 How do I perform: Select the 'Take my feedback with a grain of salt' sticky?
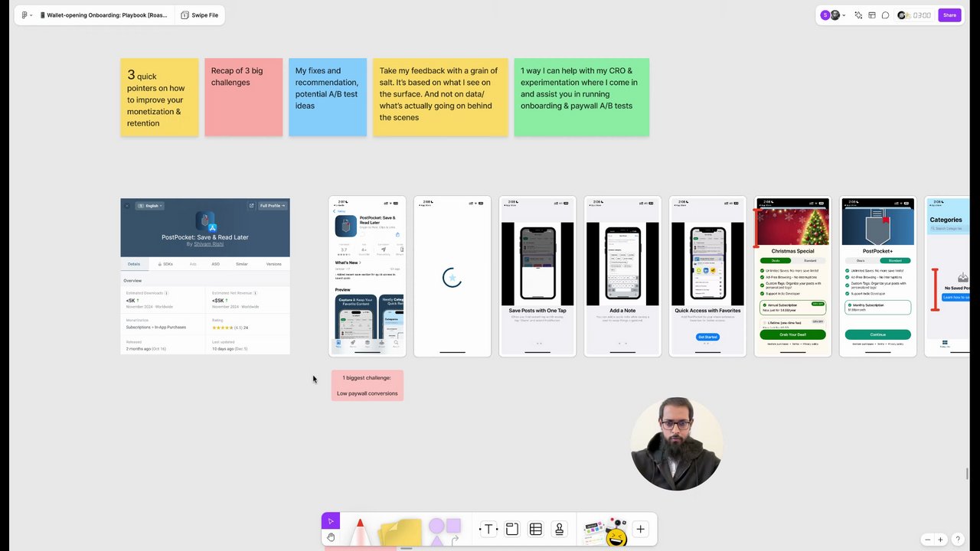click(440, 97)
